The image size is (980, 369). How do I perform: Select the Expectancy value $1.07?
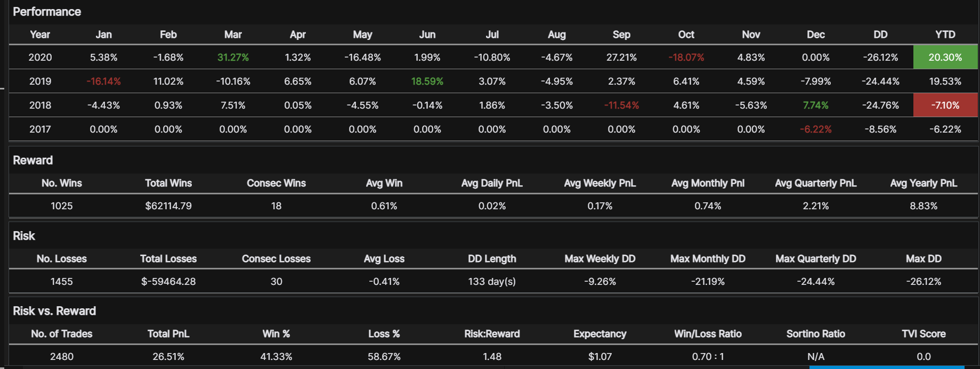[600, 357]
